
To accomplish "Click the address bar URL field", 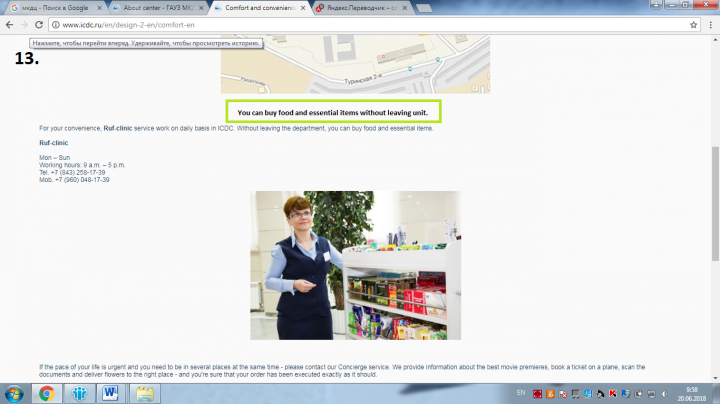I will [372, 25].
